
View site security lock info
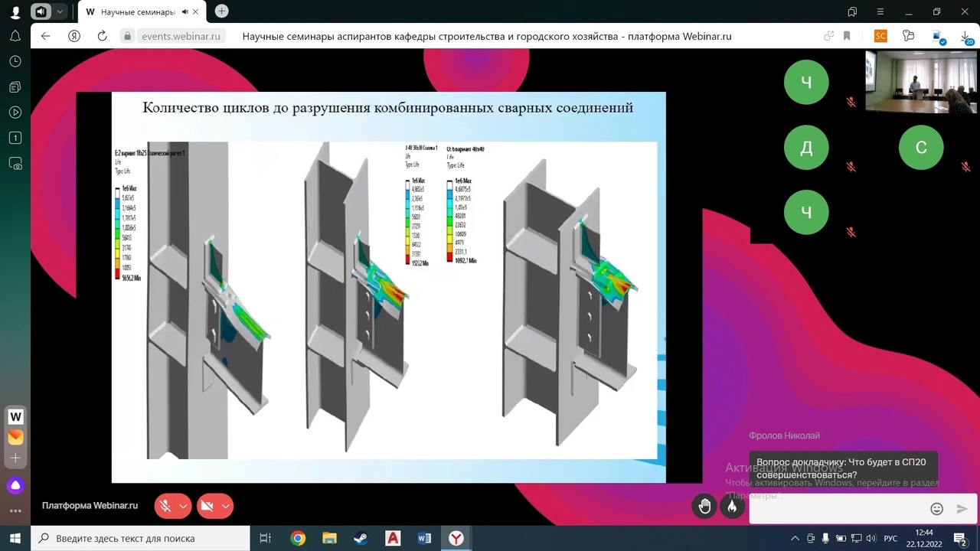point(127,36)
